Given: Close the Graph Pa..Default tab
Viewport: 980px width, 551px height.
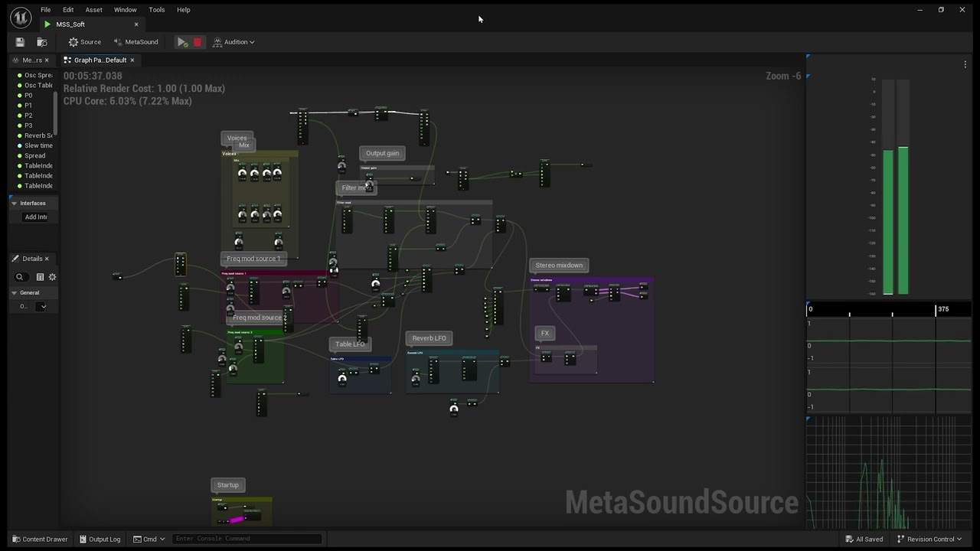Looking at the screenshot, I should point(132,60).
